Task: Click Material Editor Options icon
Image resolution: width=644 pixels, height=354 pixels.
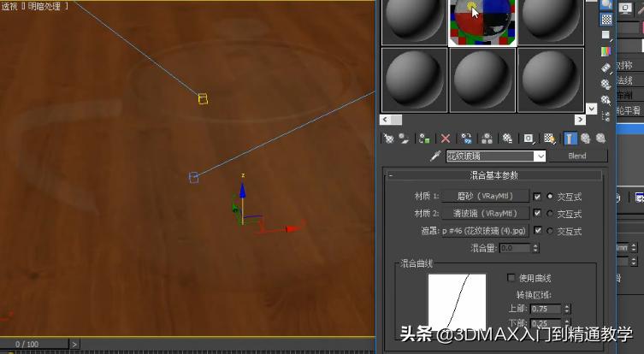Action: (606, 84)
